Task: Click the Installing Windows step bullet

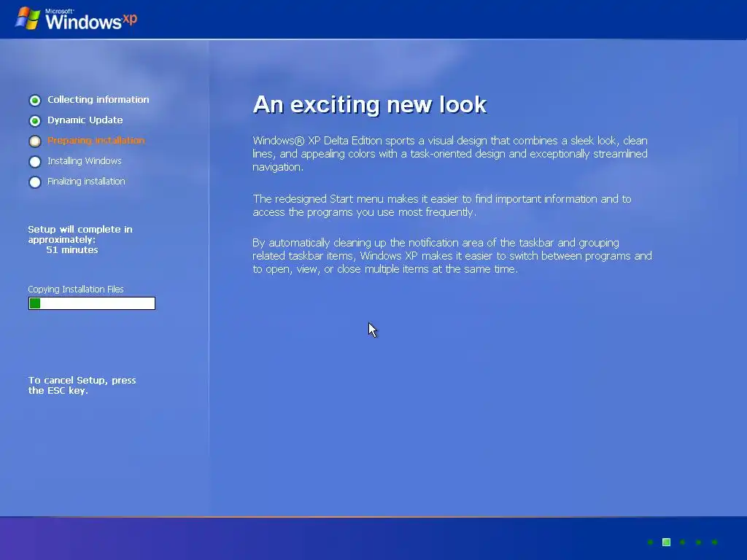Action: point(35,161)
